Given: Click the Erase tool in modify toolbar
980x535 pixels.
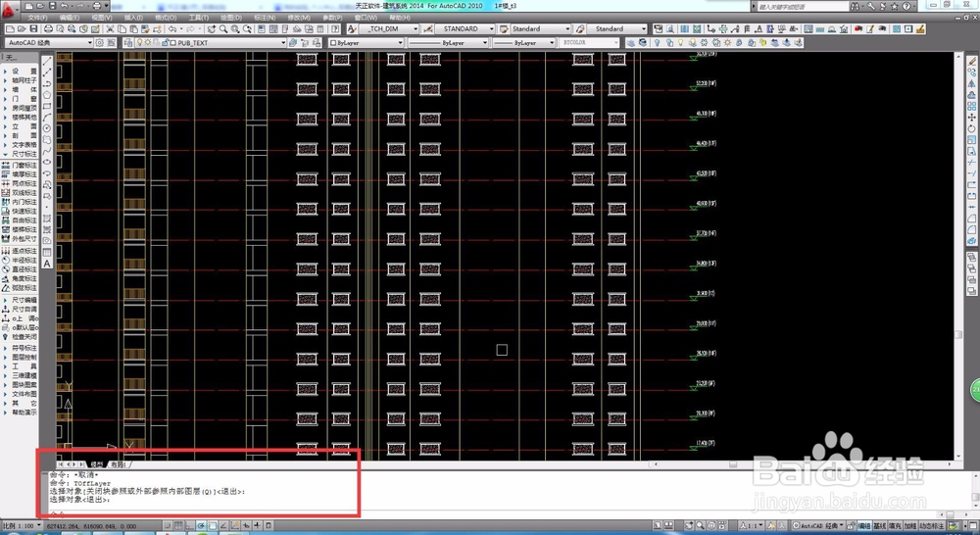Looking at the screenshot, I should tap(972, 62).
